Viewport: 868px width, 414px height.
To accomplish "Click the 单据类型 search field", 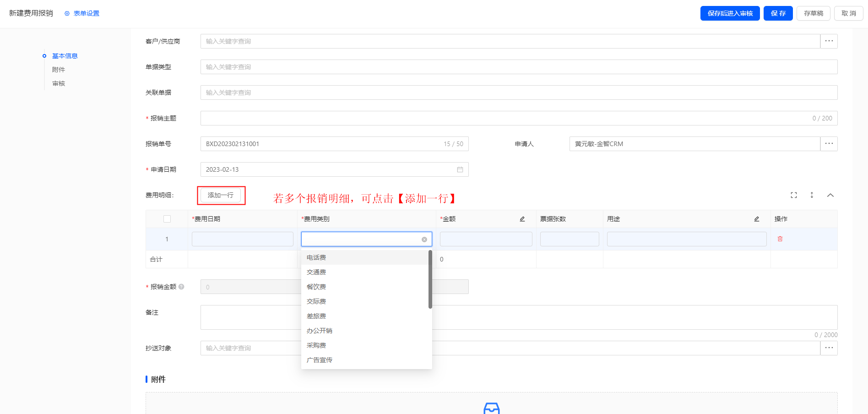I will click(519, 67).
